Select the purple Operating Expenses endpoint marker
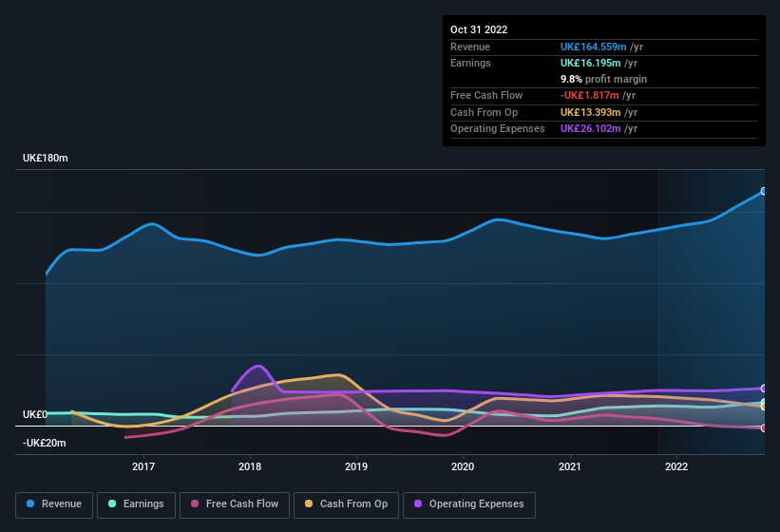Screen dimensions: 780x532 [x=764, y=389]
